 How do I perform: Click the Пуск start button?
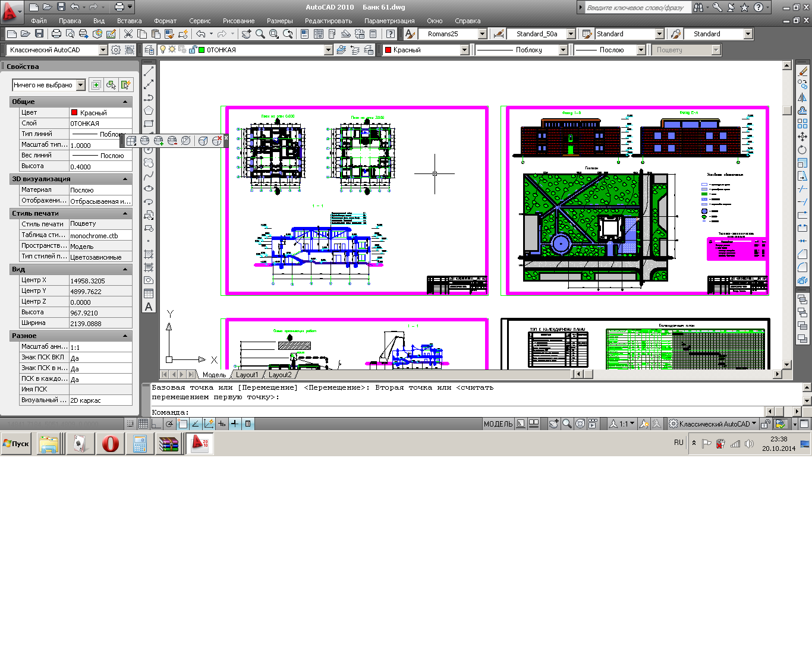[x=17, y=444]
